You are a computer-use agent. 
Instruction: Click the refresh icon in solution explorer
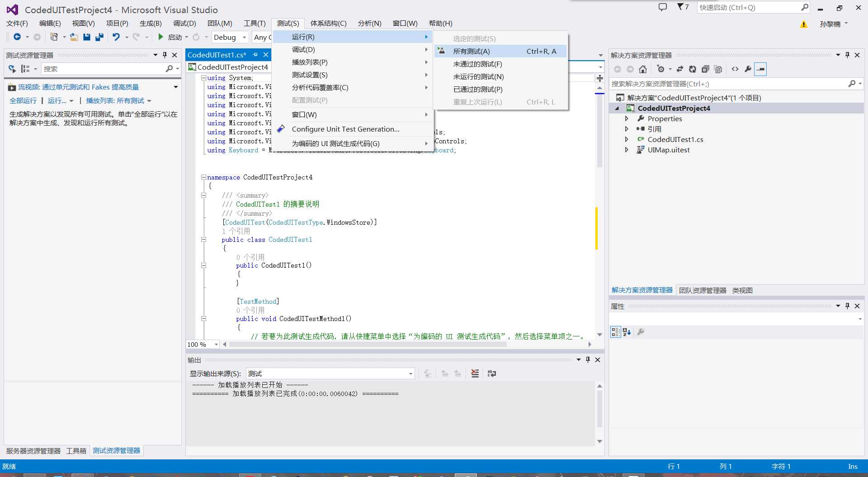693,69
